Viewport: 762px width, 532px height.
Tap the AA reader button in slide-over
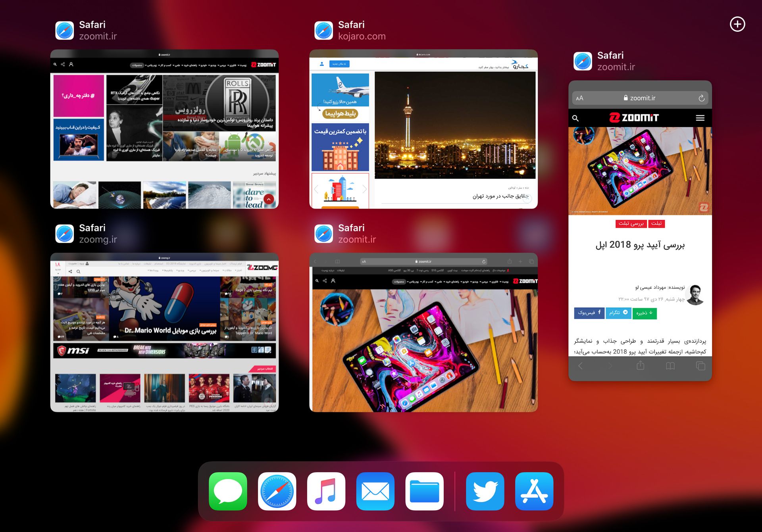pos(579,98)
